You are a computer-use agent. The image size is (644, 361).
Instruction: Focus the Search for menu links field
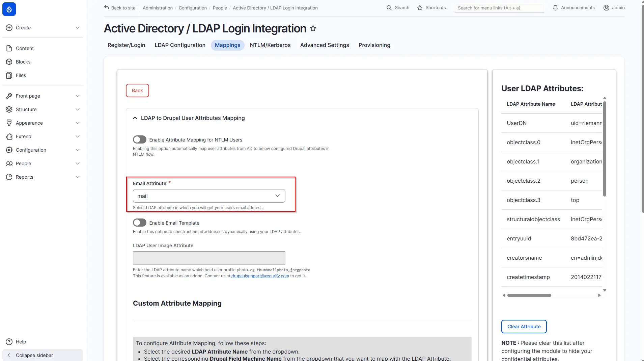point(499,8)
